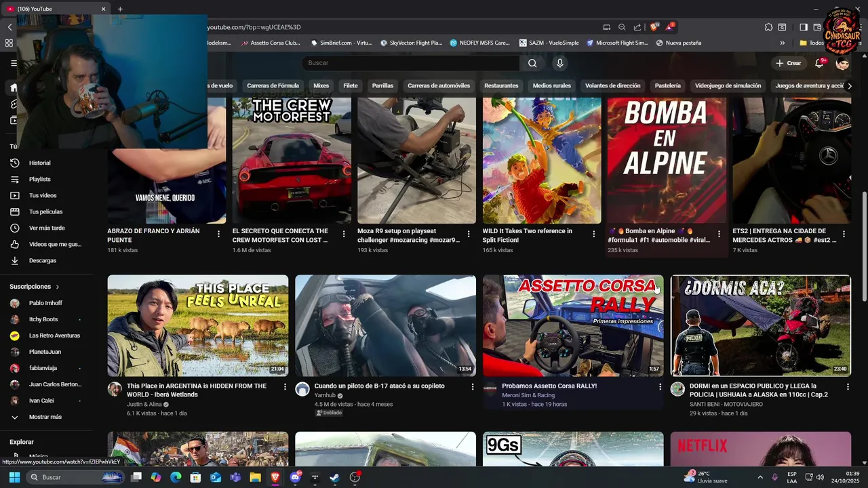Select the Mixes chip
Viewport: 868px width, 488px height.
[x=321, y=86]
